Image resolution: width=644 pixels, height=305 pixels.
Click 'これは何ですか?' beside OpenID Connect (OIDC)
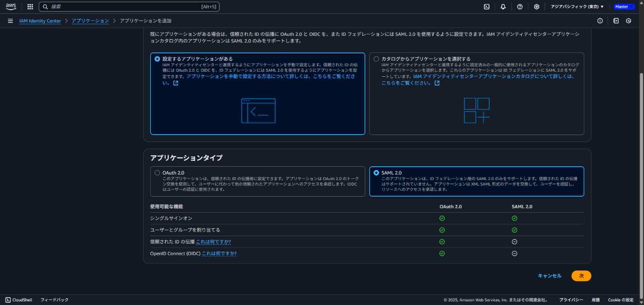(219, 253)
